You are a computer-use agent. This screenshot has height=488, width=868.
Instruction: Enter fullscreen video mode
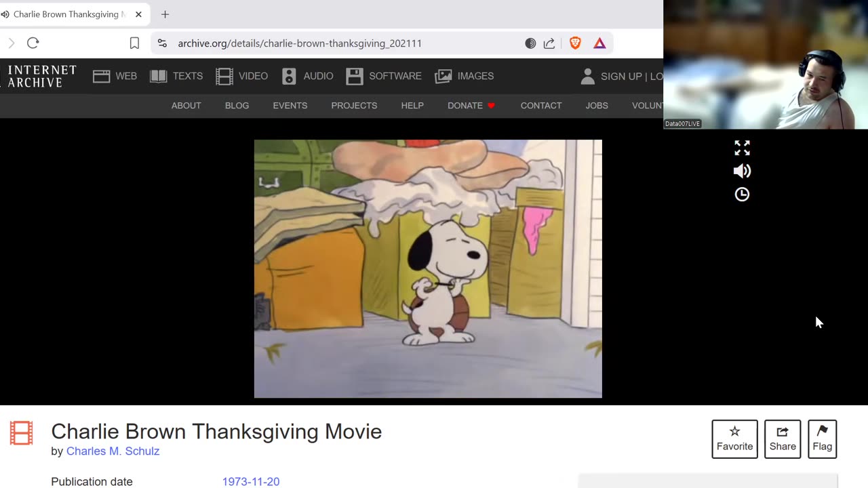(x=742, y=148)
